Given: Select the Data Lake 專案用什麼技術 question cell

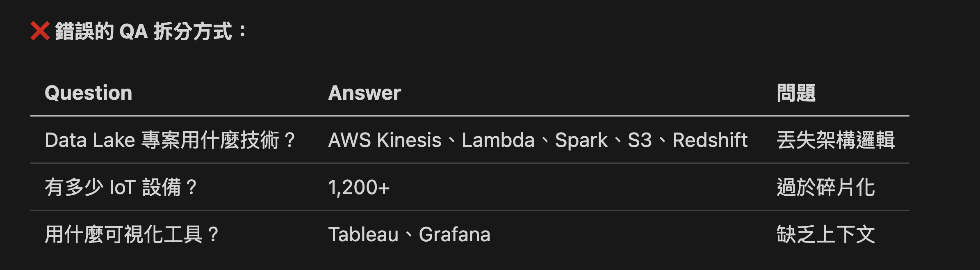Looking at the screenshot, I should (170, 140).
